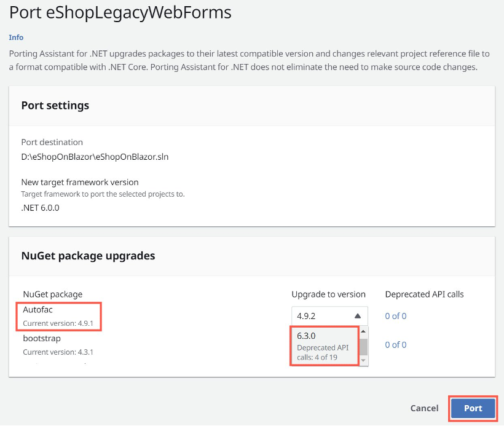Cancel the porting operation

pos(424,408)
